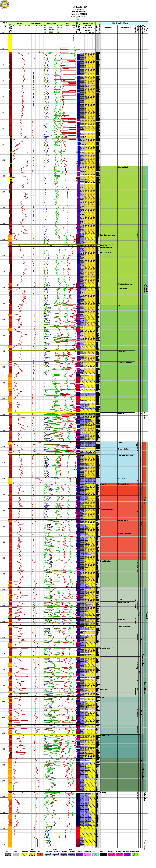The image size is (156, 868).
Task: Select the Clay lithology legend swatch
Action: [x=7, y=854]
